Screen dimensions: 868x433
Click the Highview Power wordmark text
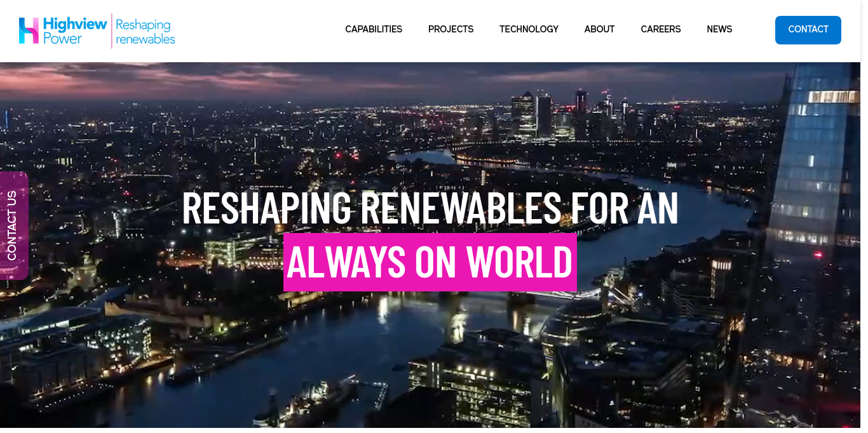pos(75,30)
